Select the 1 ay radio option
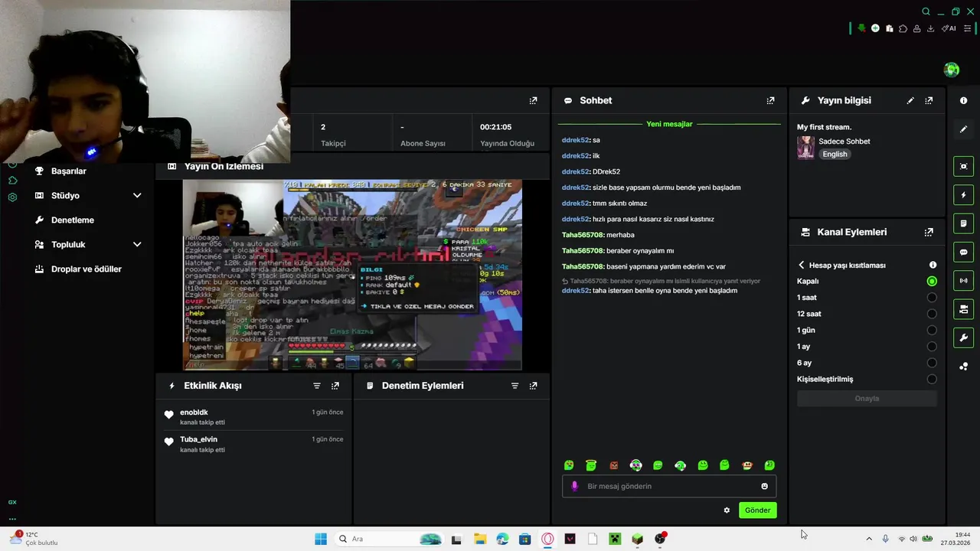The width and height of the screenshot is (980, 551). pyautogui.click(x=932, y=347)
